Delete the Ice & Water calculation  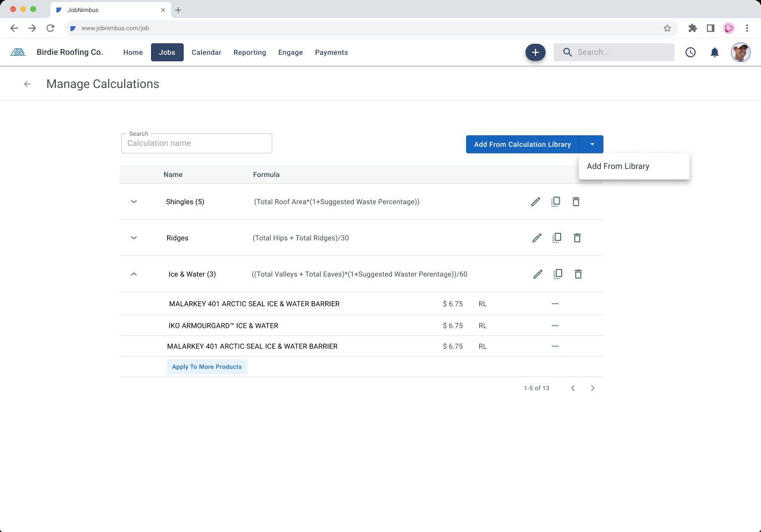click(578, 274)
